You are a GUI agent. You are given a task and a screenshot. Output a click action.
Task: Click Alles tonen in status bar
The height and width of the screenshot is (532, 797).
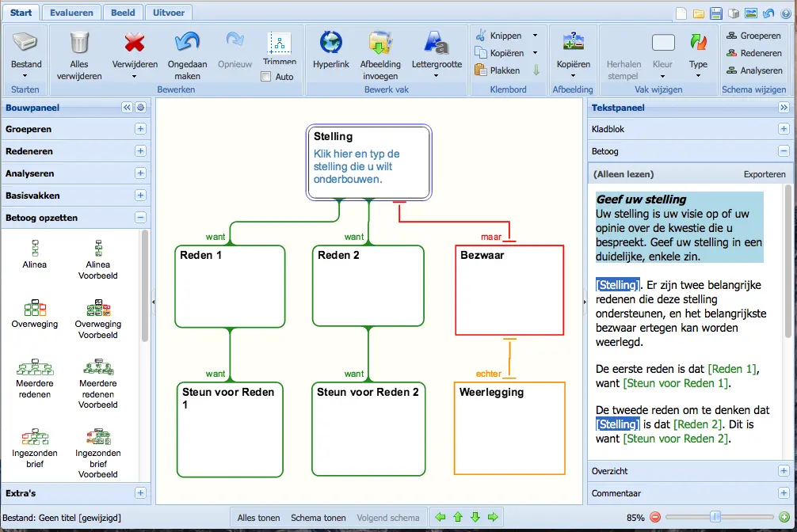(x=258, y=518)
